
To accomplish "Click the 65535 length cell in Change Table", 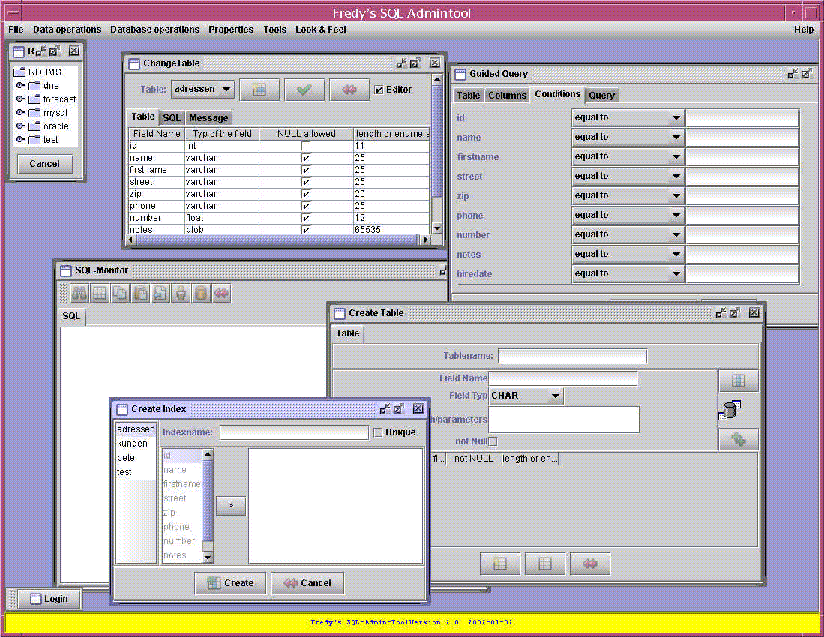I will 392,230.
